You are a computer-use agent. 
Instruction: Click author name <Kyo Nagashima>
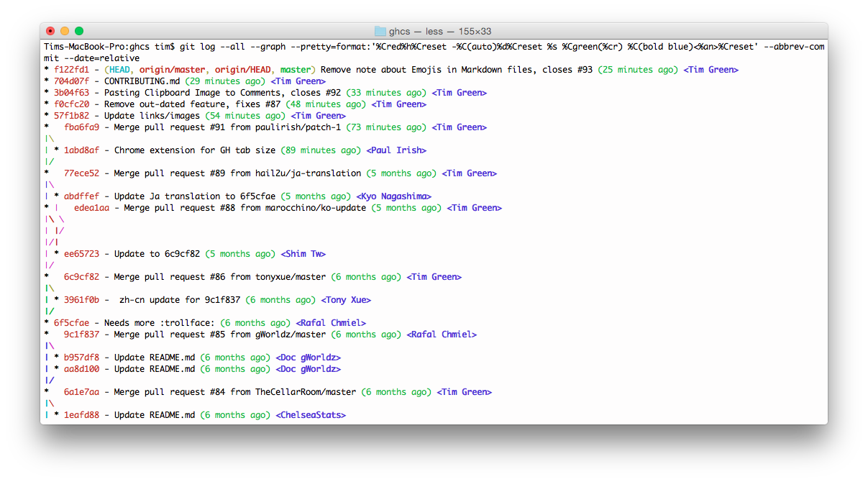coord(394,196)
